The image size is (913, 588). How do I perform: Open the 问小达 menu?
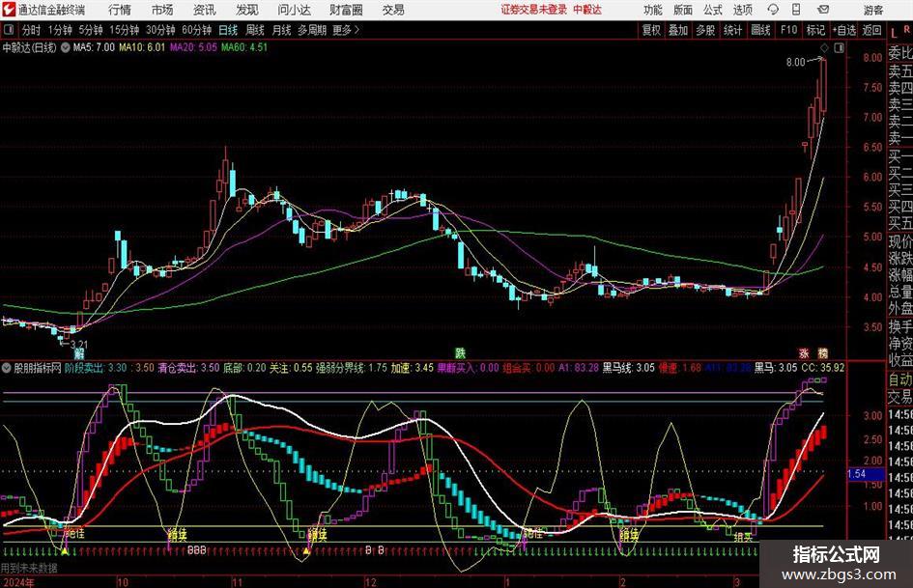click(294, 10)
